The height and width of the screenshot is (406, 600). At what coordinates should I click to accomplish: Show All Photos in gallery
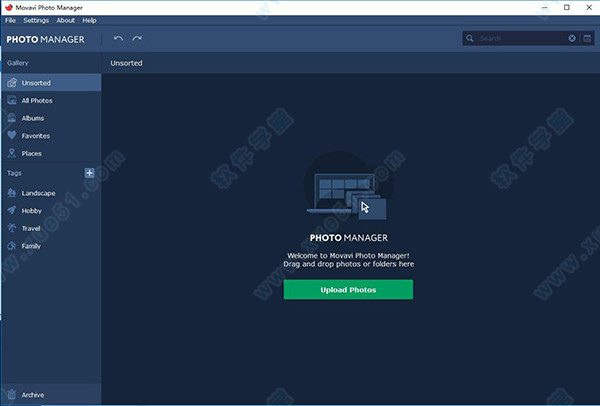pyautogui.click(x=37, y=101)
